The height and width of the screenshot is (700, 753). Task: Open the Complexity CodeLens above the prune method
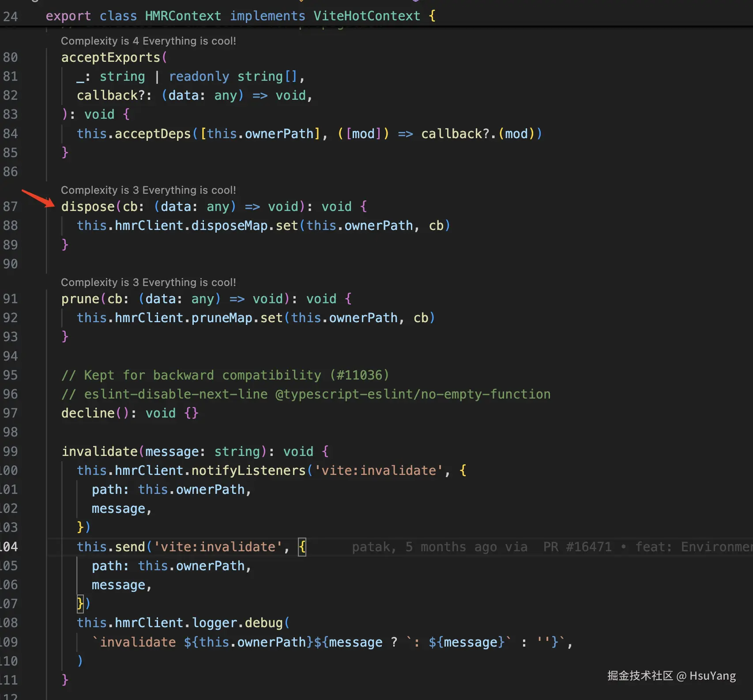tap(148, 282)
